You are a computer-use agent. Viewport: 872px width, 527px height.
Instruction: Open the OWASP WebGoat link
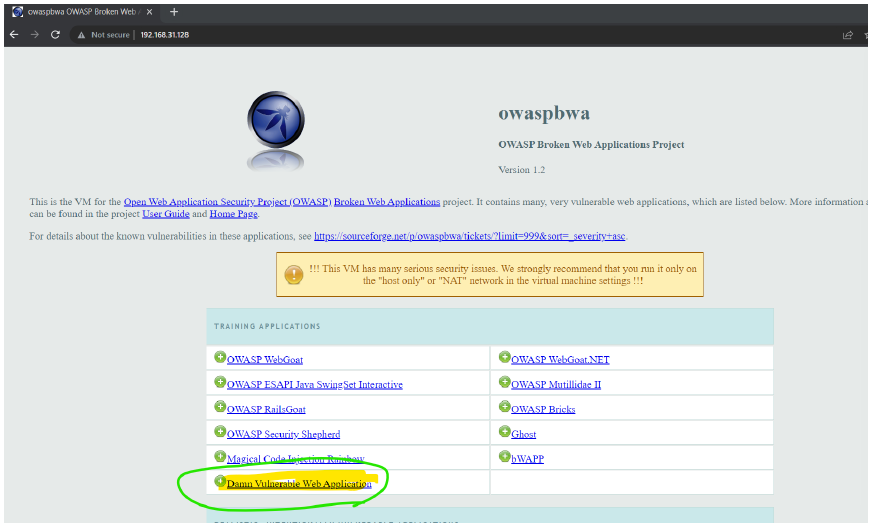265,360
